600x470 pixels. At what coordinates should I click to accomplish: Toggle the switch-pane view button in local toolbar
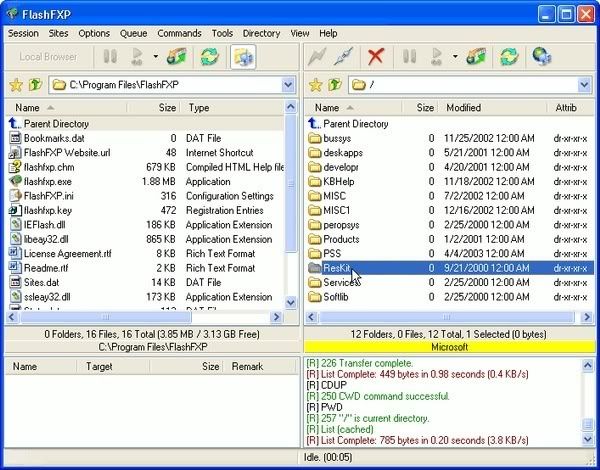tap(243, 57)
